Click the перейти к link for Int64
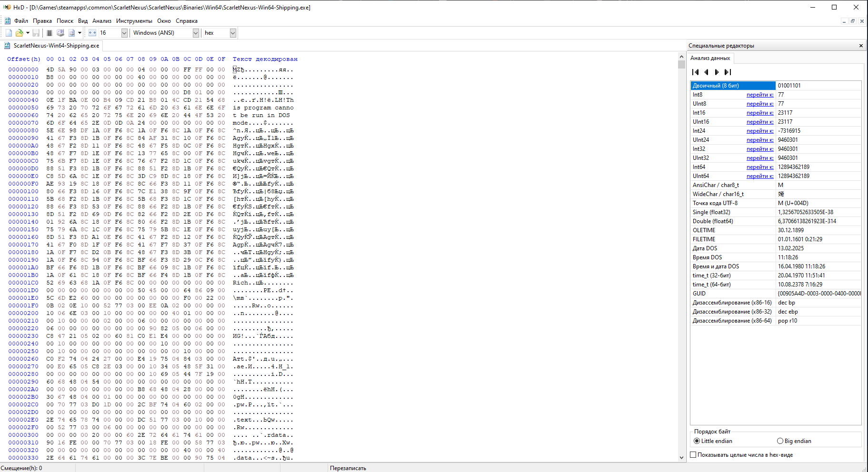This screenshot has height=472, width=868. tap(760, 167)
